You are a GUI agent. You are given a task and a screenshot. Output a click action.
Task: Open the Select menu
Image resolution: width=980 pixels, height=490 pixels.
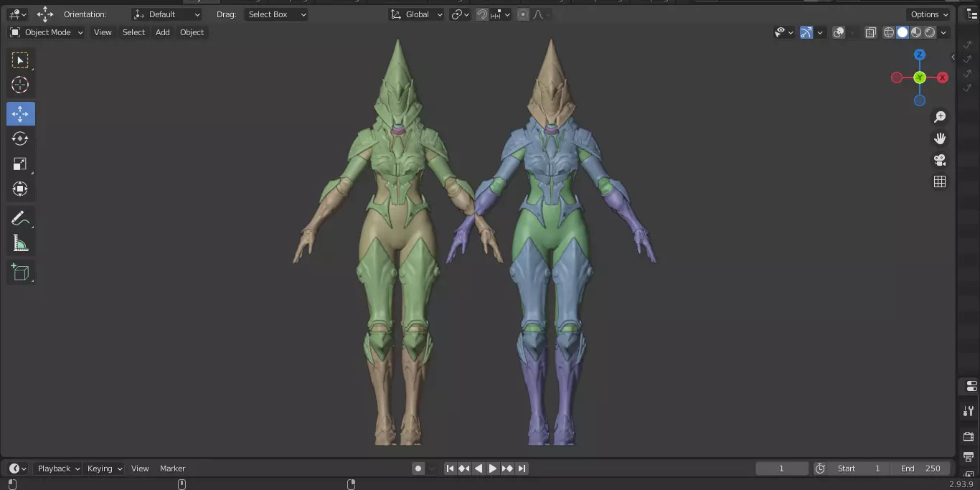tap(133, 32)
